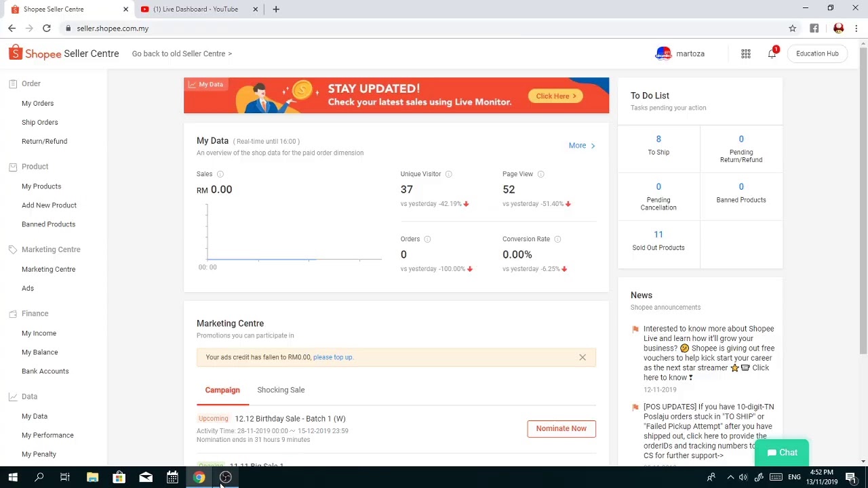Click the Chrome icon in the taskbar
Screen dimensions: 868x488
199,477
